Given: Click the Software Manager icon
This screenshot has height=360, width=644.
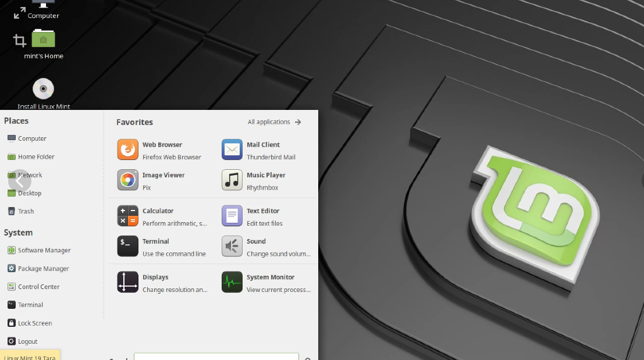Looking at the screenshot, I should (x=12, y=250).
